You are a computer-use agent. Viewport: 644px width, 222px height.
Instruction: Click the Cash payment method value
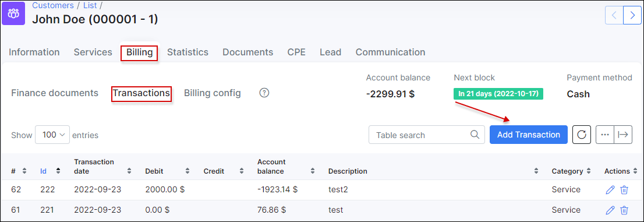point(578,94)
